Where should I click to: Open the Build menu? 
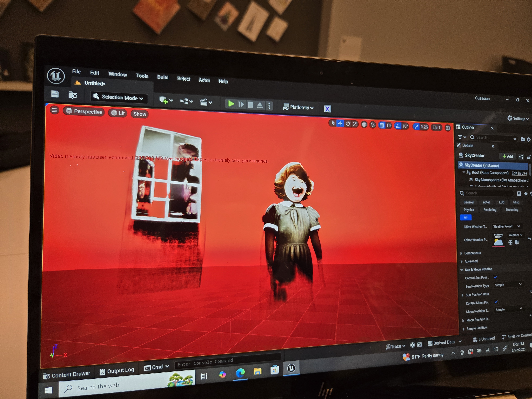163,77
